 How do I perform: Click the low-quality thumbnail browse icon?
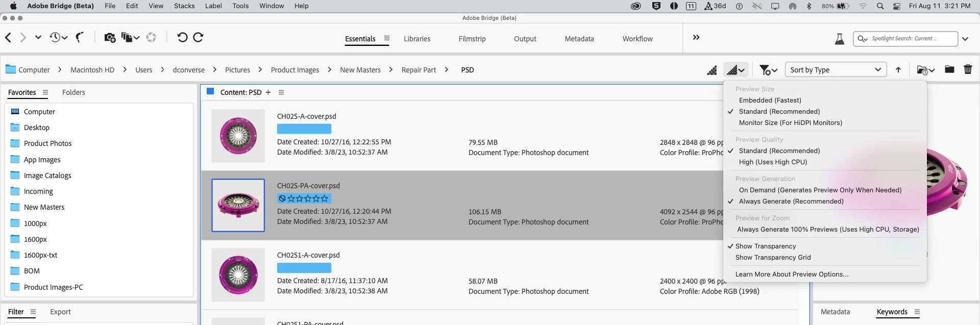(712, 70)
